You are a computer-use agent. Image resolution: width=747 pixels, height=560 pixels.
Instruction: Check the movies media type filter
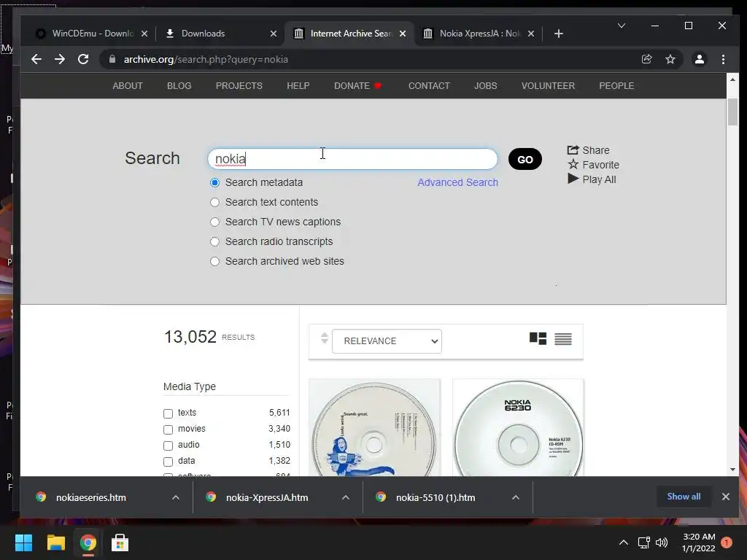point(169,429)
